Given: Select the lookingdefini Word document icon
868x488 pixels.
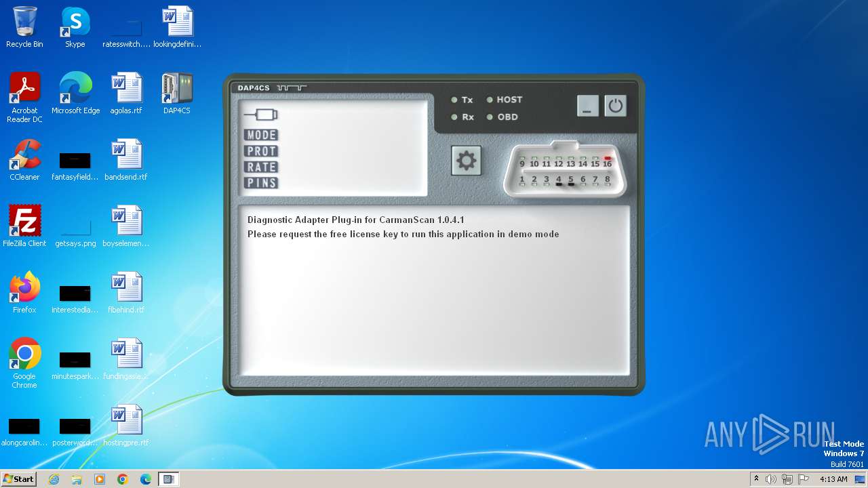Looking at the screenshot, I should (x=178, y=27).
